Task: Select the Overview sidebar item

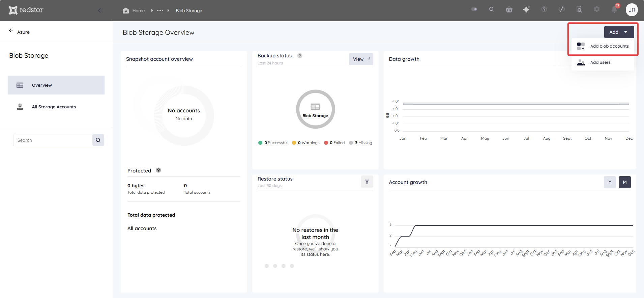Action: click(56, 85)
